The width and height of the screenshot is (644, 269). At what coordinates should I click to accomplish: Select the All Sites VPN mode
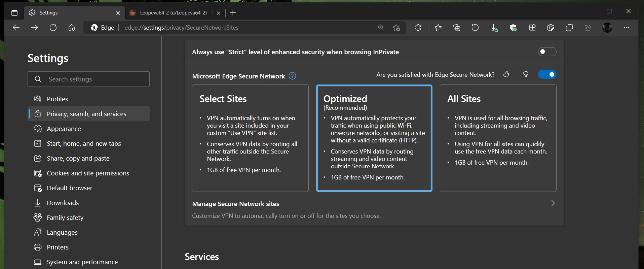pyautogui.click(x=498, y=138)
